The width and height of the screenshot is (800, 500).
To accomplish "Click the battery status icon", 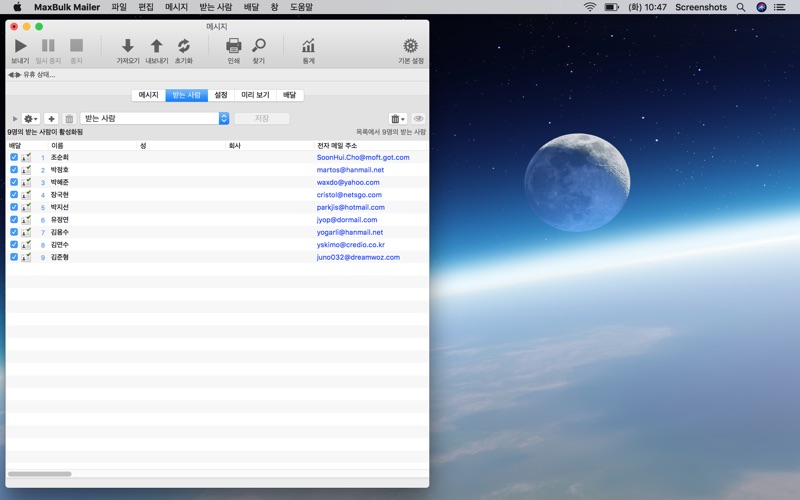I will [x=611, y=7].
